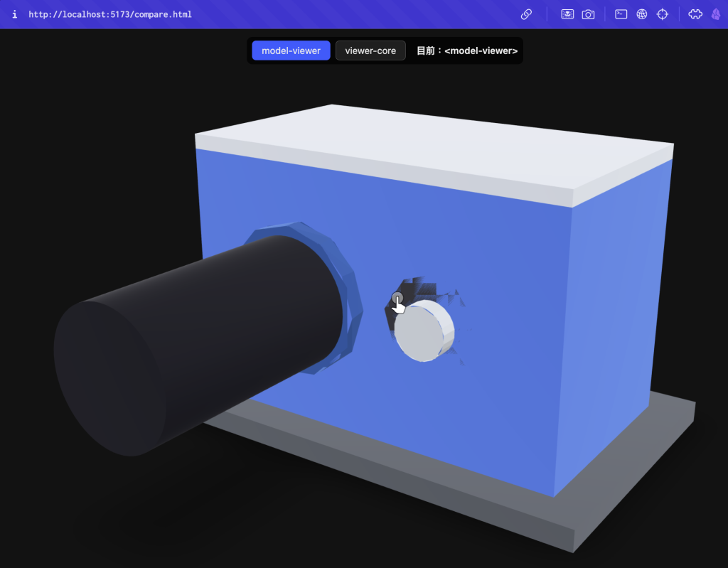Open the terminal console icon

(x=621, y=14)
